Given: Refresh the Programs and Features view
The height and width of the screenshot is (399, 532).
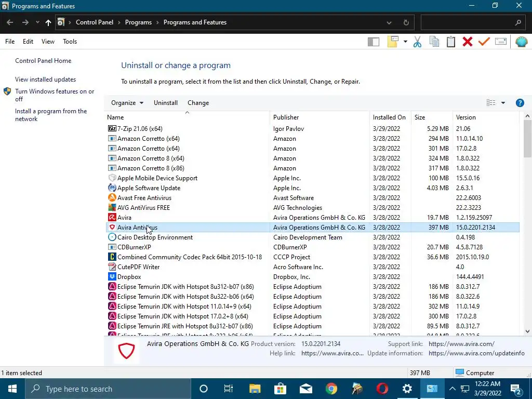Looking at the screenshot, I should point(406,23).
